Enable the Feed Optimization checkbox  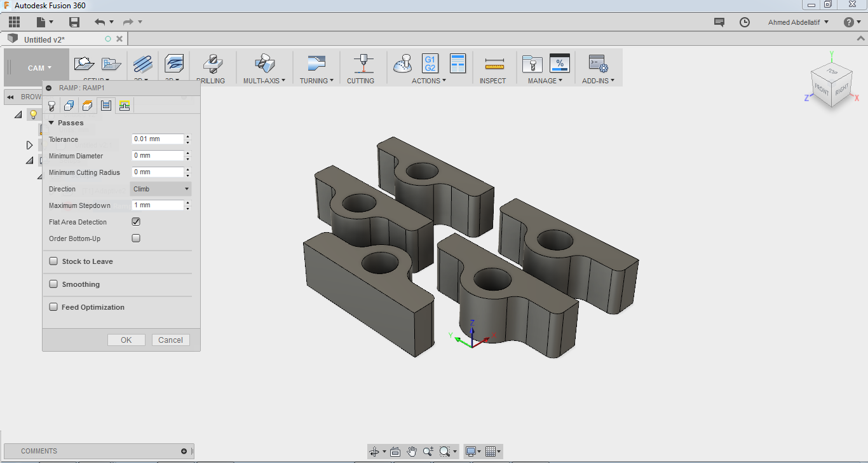click(x=53, y=307)
